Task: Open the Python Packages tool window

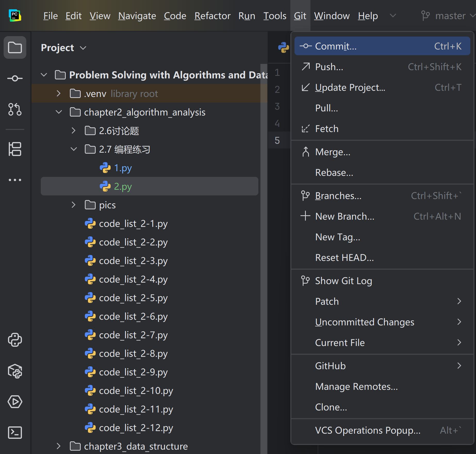Action: [15, 371]
